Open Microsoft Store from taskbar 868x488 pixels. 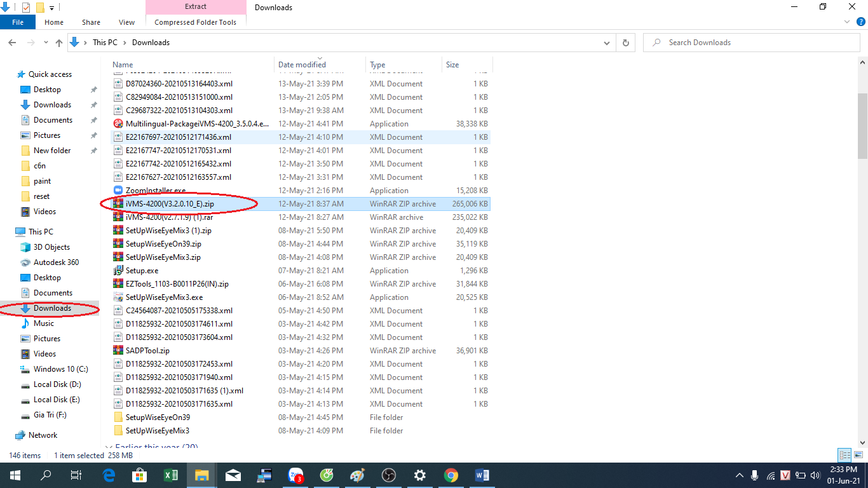[139, 475]
